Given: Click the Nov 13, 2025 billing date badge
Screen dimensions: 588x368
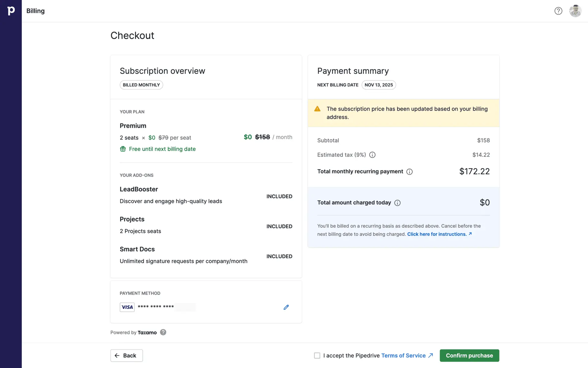Looking at the screenshot, I should coord(379,85).
